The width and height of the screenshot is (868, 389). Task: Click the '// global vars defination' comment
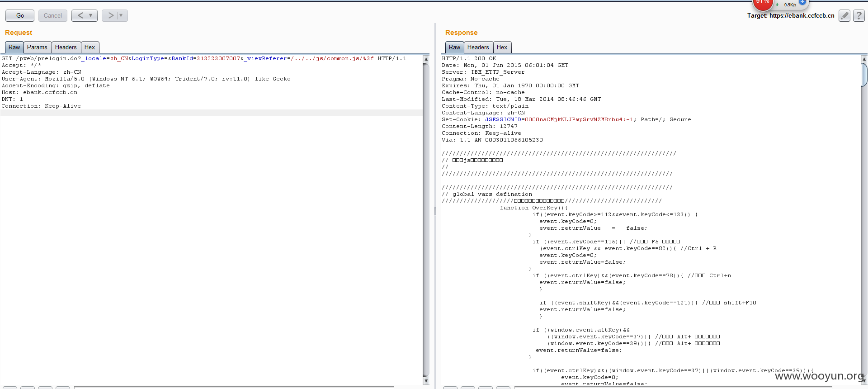coord(487,194)
